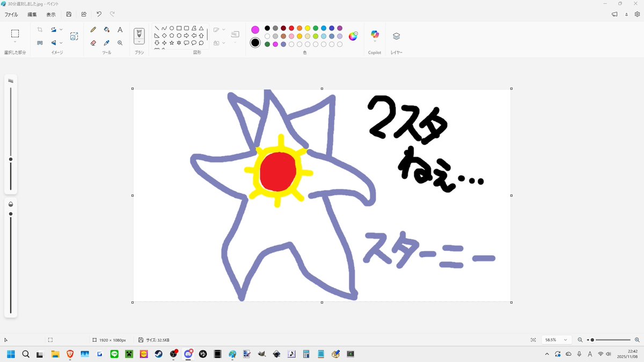Click the opacity slider handle
The width and height of the screenshot is (644, 362).
pos(11,214)
